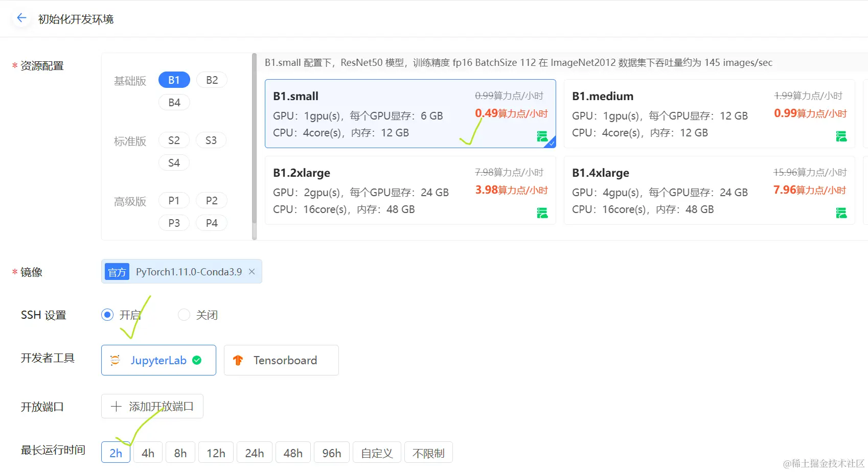The height and width of the screenshot is (472, 868).
Task: Set max runtime to 2h
Action: click(x=116, y=453)
